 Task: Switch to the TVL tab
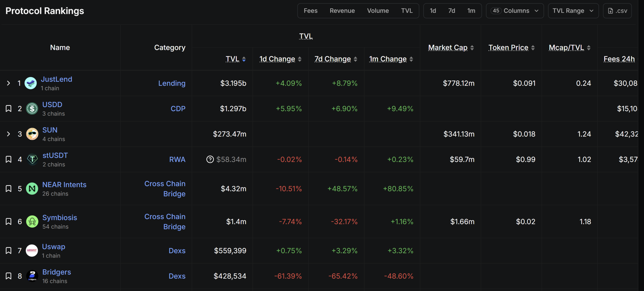click(x=407, y=11)
